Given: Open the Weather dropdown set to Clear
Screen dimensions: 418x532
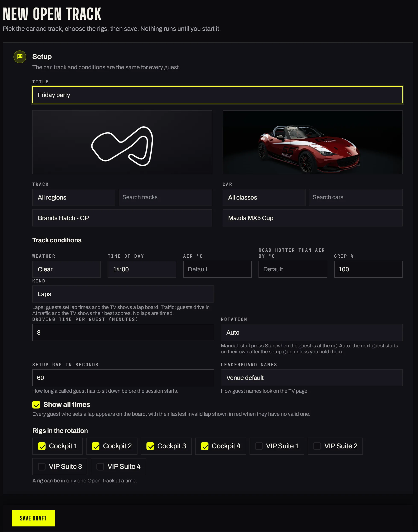Looking at the screenshot, I should pos(66,269).
